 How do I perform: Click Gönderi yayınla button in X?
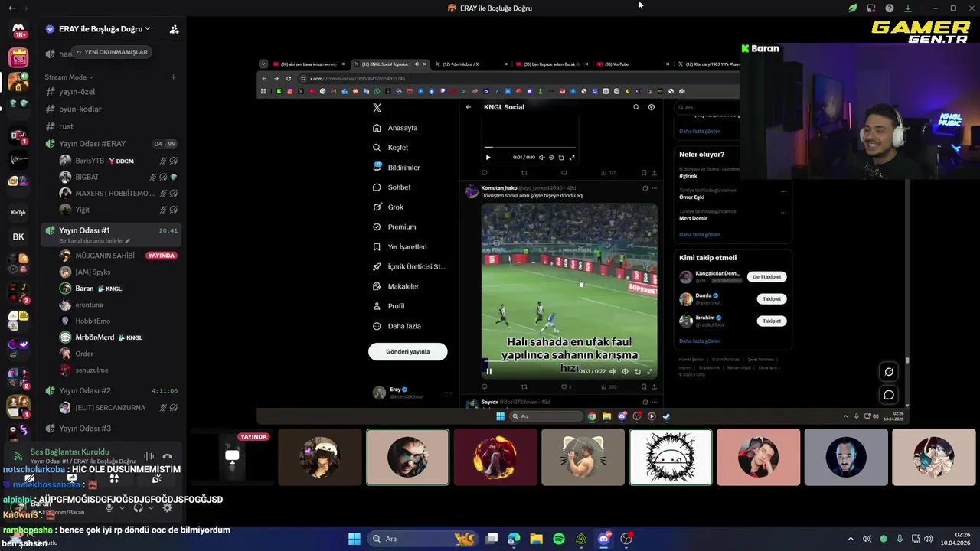[x=408, y=352]
